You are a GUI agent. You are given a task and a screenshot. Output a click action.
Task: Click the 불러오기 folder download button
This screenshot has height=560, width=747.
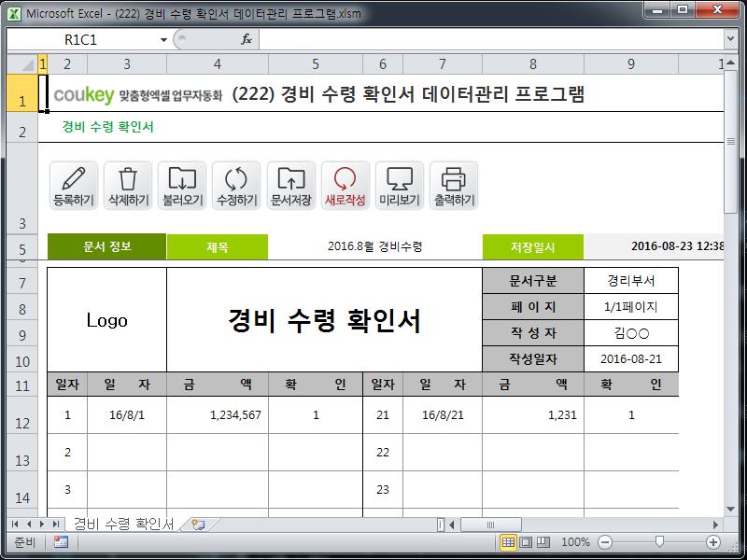pyautogui.click(x=182, y=185)
